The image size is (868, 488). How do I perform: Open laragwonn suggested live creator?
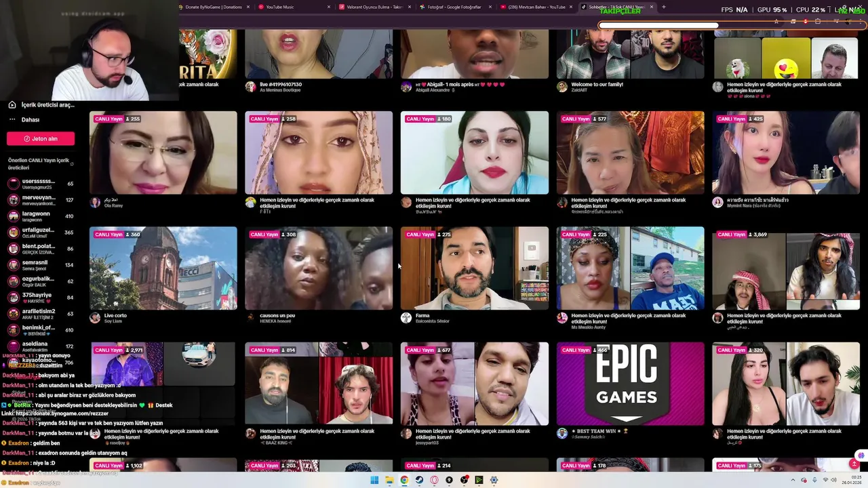39,216
